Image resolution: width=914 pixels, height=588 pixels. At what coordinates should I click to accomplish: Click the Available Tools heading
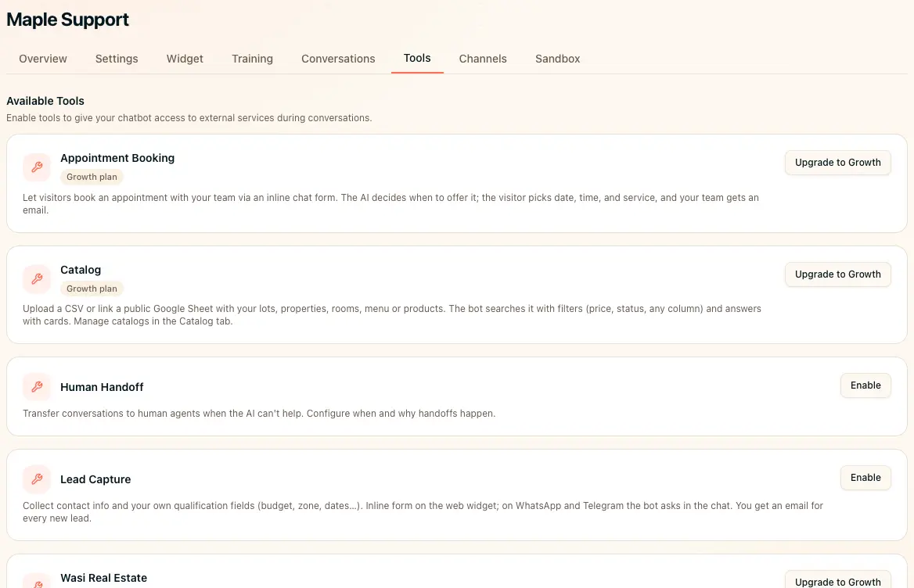click(x=45, y=101)
